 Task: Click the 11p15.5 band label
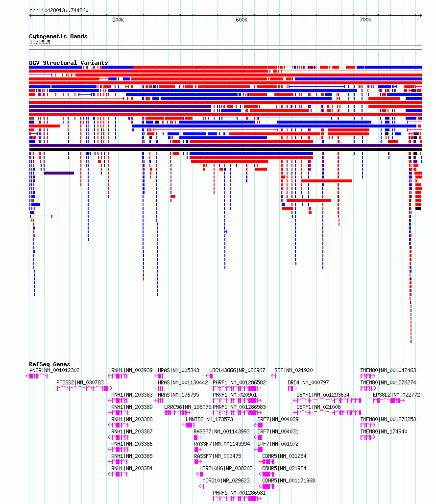(x=40, y=43)
